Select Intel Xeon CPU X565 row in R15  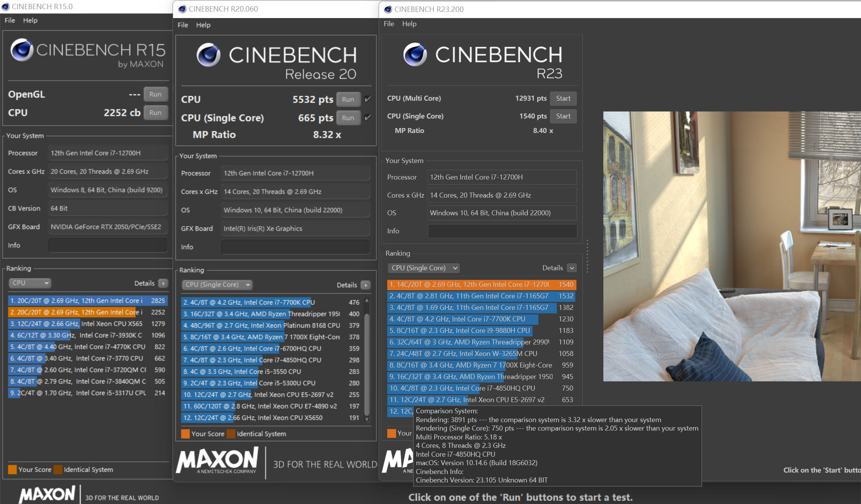coord(88,324)
